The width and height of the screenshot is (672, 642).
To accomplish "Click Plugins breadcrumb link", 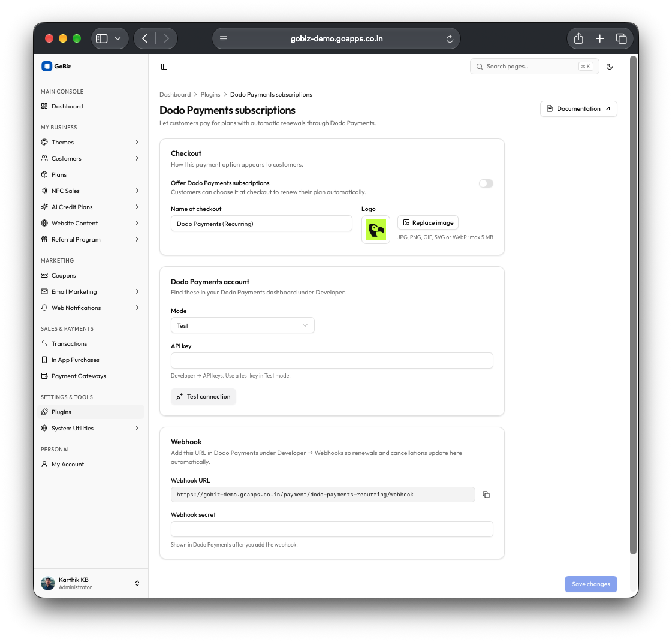I will (210, 94).
